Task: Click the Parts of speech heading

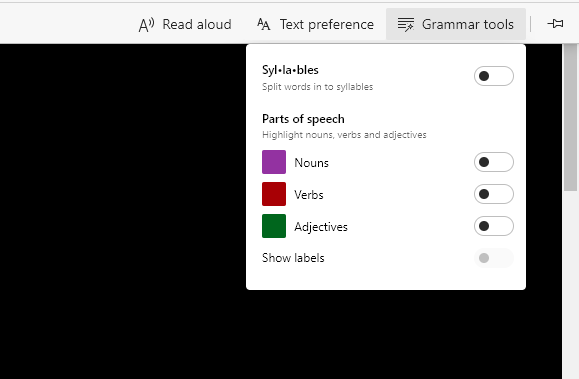Action: pos(303,119)
